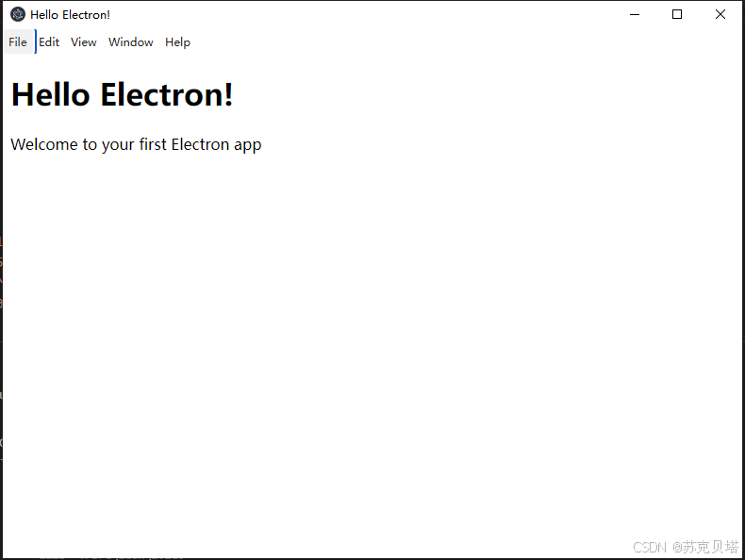Minimize the Hello Electron window

click(x=635, y=15)
